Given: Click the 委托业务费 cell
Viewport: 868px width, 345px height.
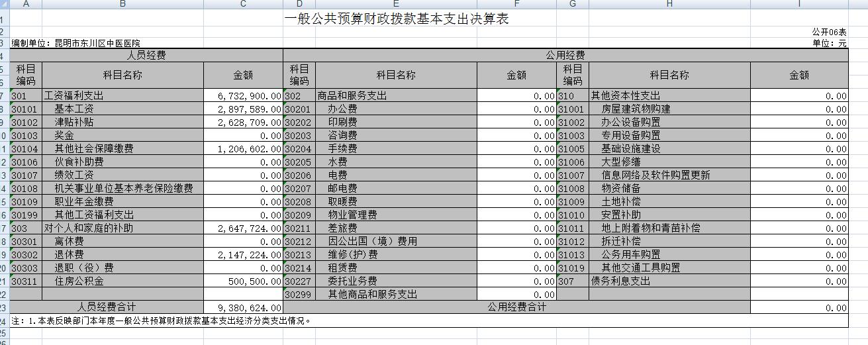Looking at the screenshot, I should point(396,281).
